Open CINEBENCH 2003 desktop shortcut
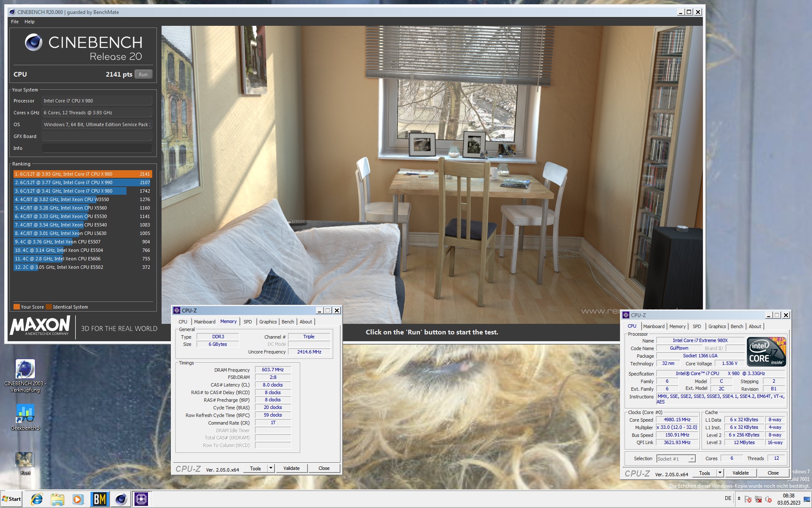 (x=25, y=375)
